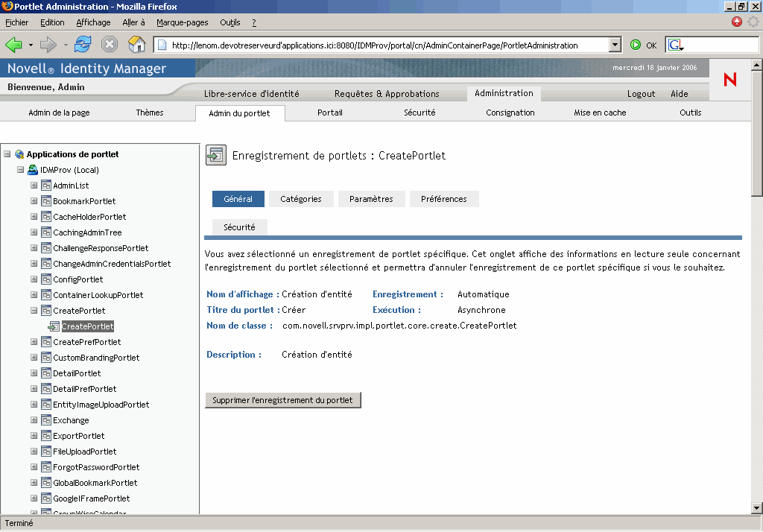This screenshot has width=763, height=532.
Task: Switch to the Paramètres tab
Action: coord(371,199)
